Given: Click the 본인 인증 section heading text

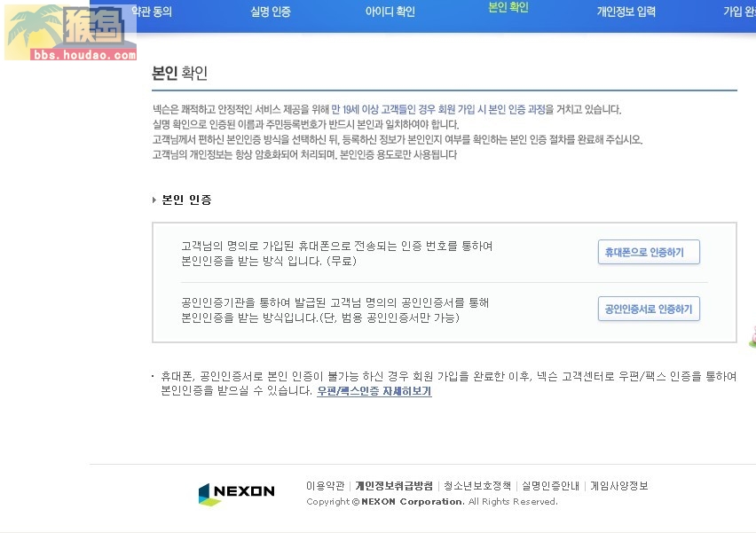Looking at the screenshot, I should coord(186,200).
